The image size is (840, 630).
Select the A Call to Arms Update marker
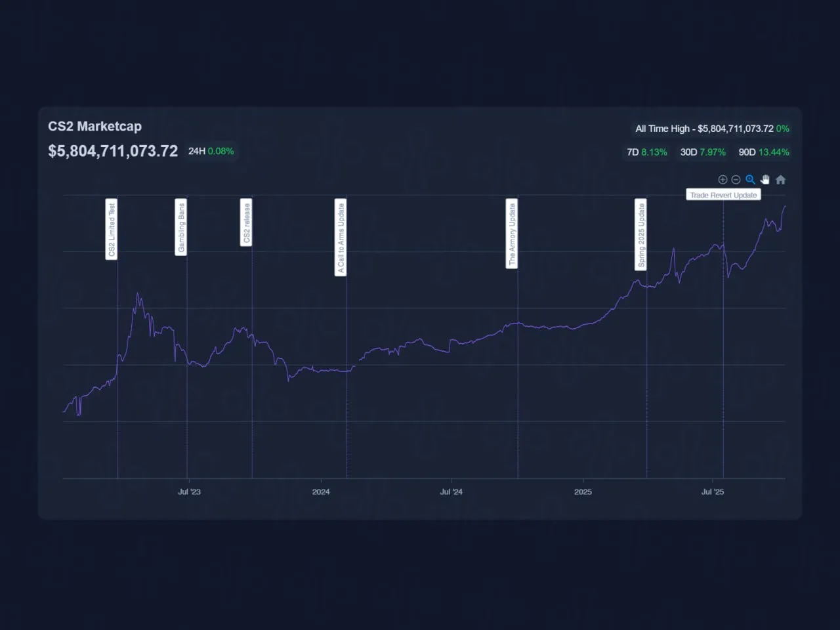[x=341, y=238]
